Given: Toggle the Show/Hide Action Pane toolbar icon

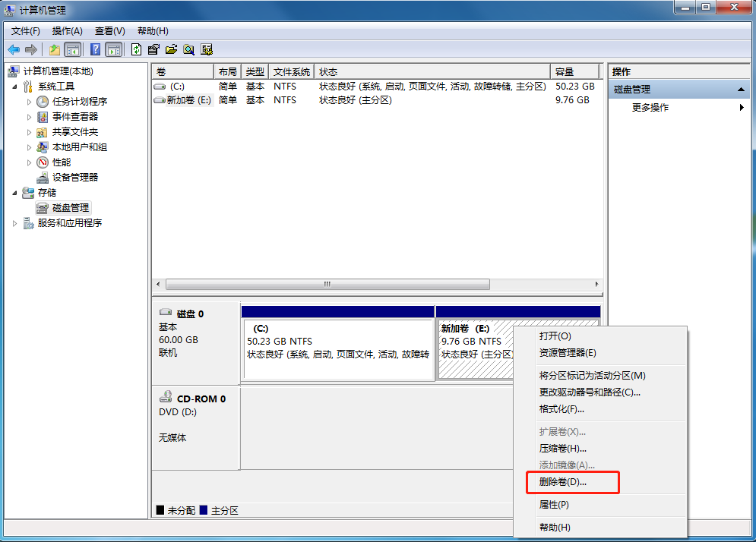Looking at the screenshot, I should click(x=114, y=49).
